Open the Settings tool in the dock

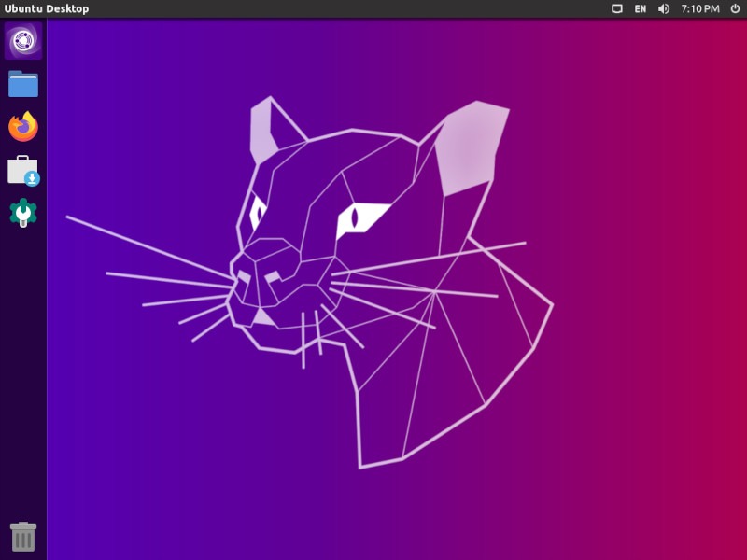pyautogui.click(x=21, y=213)
